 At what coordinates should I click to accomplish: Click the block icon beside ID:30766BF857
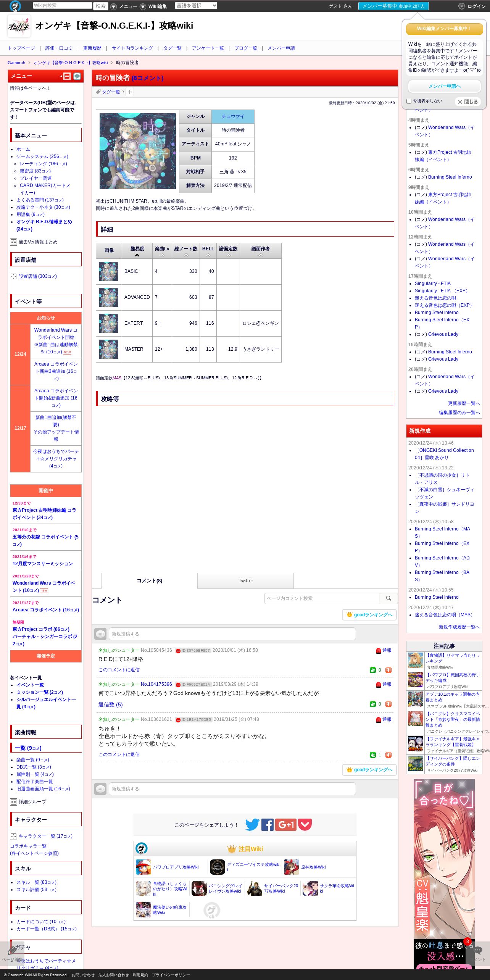pos(178,651)
